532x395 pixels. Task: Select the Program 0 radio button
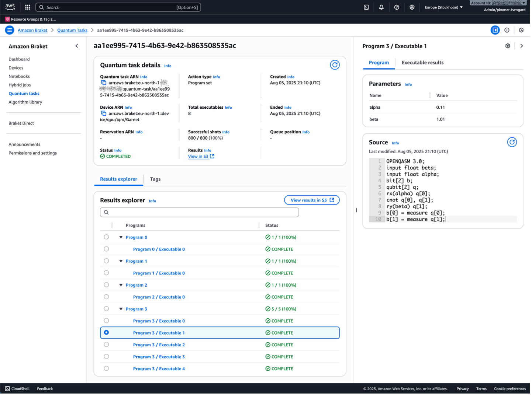pyautogui.click(x=106, y=237)
